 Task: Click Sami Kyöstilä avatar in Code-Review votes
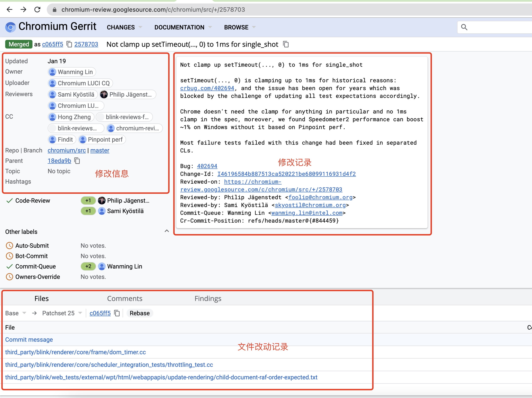[x=102, y=211]
